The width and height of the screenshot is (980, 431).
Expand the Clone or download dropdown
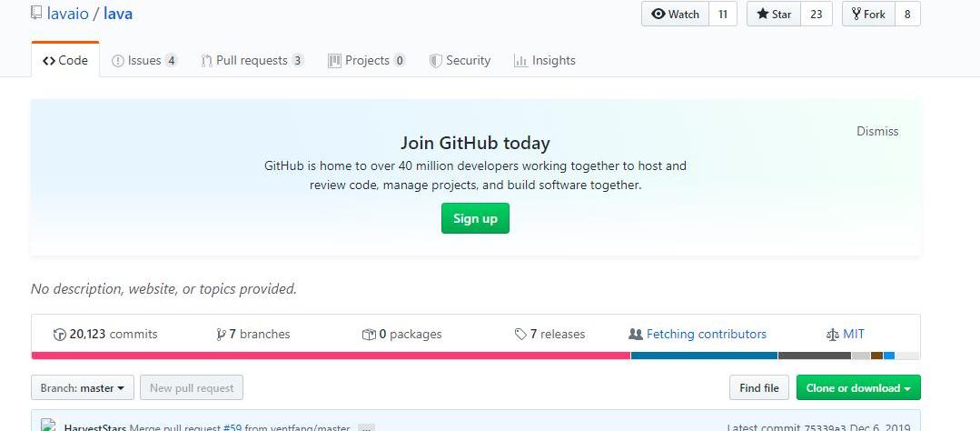[x=858, y=388]
